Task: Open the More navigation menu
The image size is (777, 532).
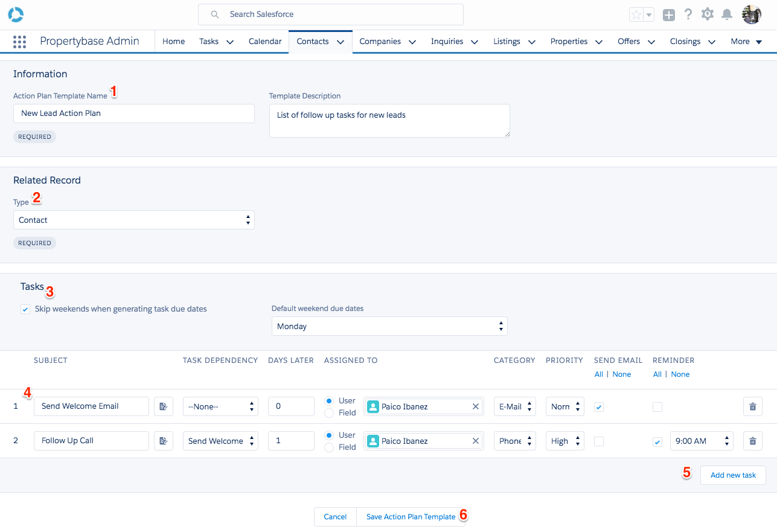Action: click(x=746, y=42)
